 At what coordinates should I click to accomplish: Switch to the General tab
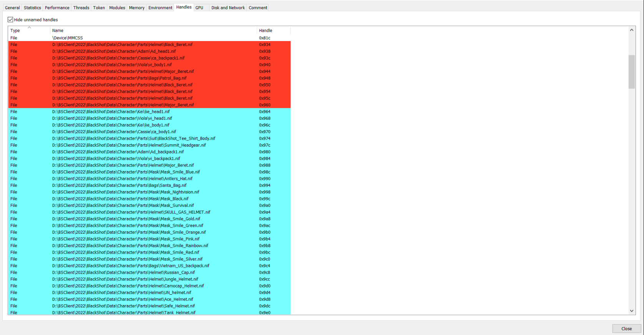[12, 8]
